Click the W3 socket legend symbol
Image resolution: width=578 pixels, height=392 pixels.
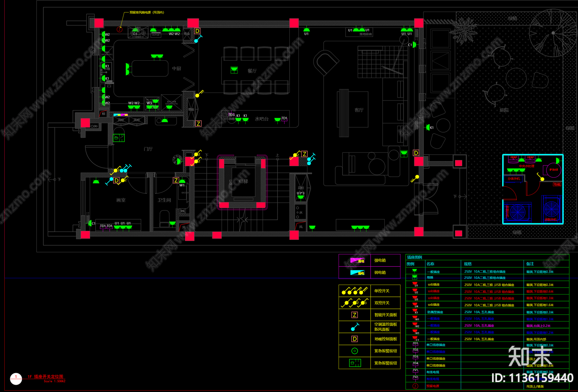point(415,332)
